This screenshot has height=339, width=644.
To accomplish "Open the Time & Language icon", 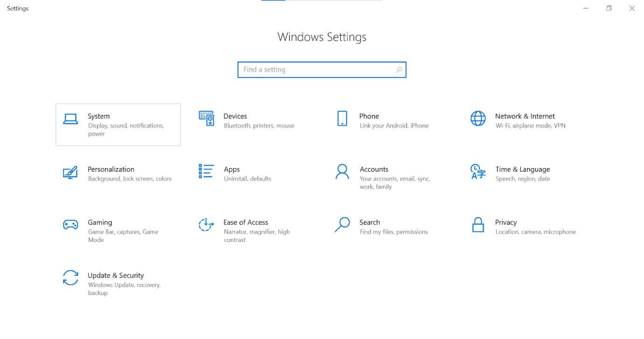I will (x=478, y=171).
